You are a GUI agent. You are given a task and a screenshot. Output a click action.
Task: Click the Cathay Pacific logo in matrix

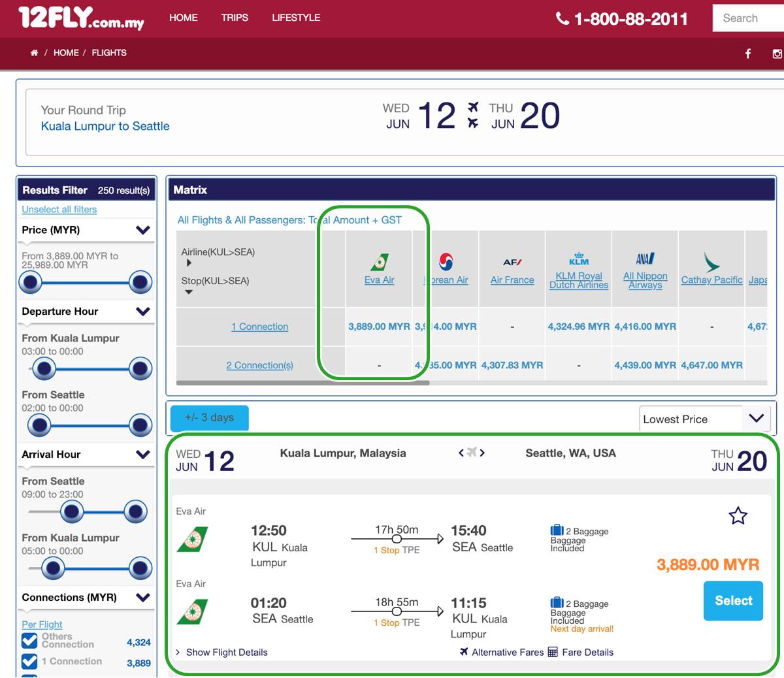point(711,263)
